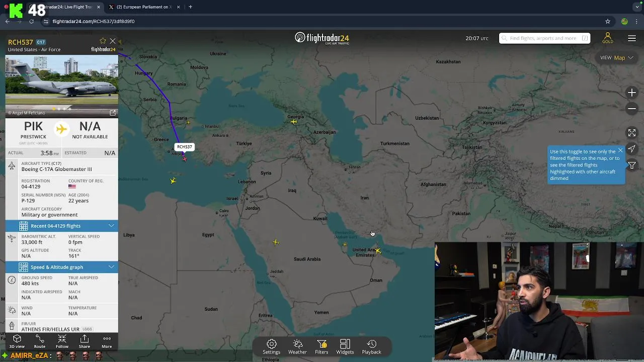This screenshot has width=644, height=362.
Task: Click the GOLD account icon
Action: [608, 38]
